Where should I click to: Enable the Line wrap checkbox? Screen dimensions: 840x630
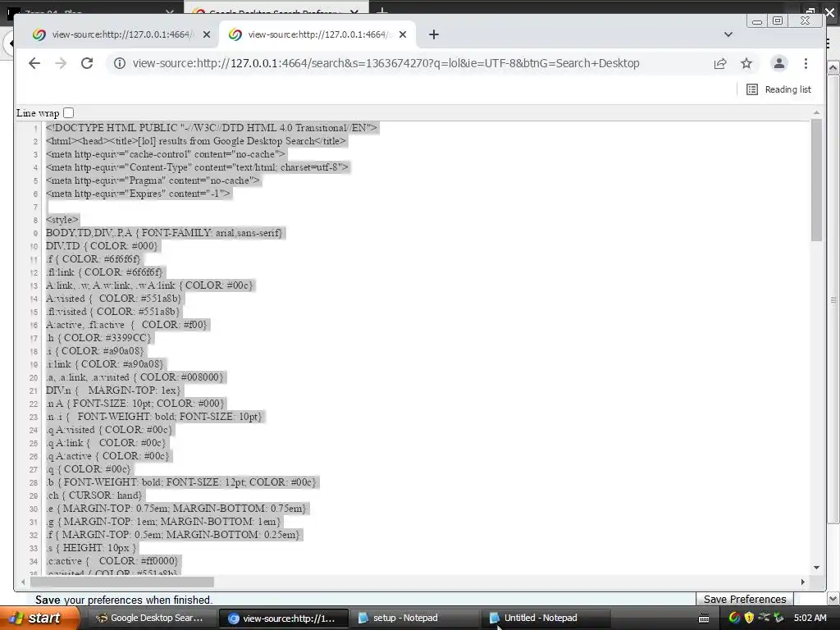(x=69, y=113)
